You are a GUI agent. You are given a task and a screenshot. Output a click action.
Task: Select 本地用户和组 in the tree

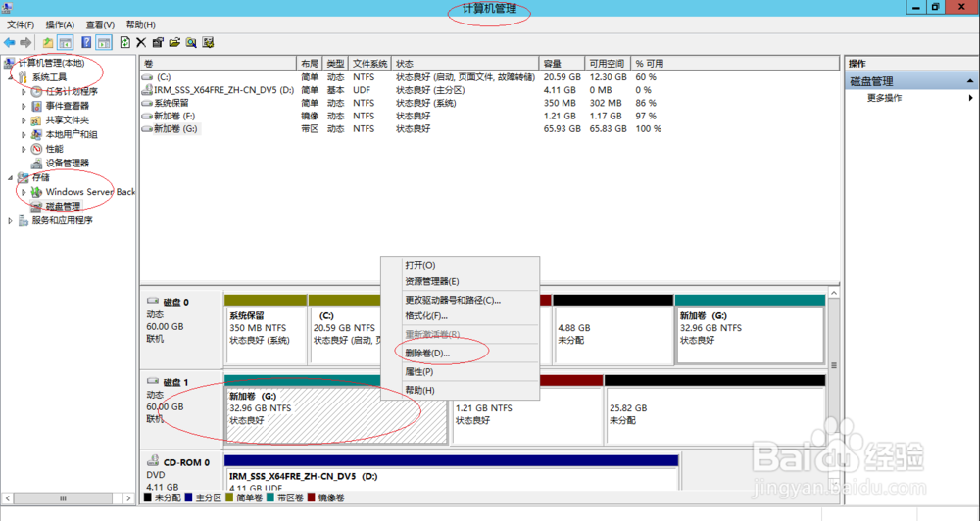tap(72, 134)
